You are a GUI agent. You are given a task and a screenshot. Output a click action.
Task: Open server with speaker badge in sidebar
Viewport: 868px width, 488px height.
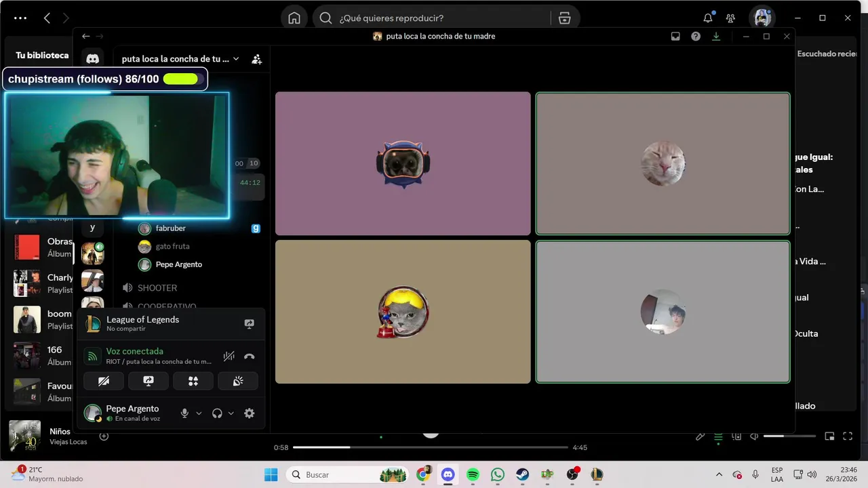93,253
